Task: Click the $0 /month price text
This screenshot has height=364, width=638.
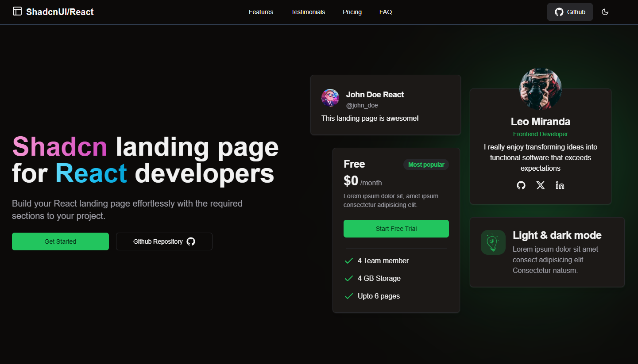Action: pyautogui.click(x=363, y=181)
